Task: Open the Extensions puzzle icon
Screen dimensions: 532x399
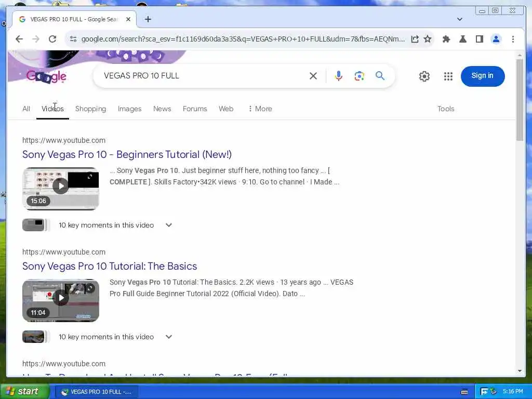Action: (x=446, y=39)
